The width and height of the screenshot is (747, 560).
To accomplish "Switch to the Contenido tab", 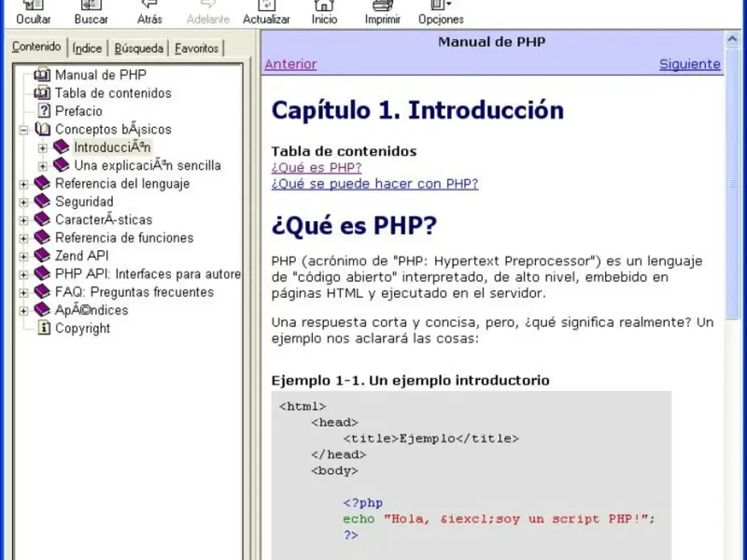I will tap(36, 47).
